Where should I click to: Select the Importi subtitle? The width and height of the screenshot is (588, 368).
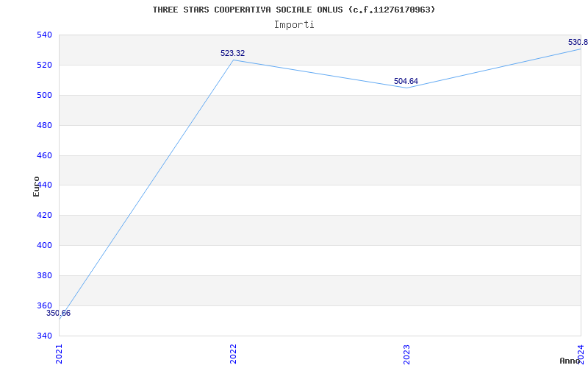coord(294,25)
